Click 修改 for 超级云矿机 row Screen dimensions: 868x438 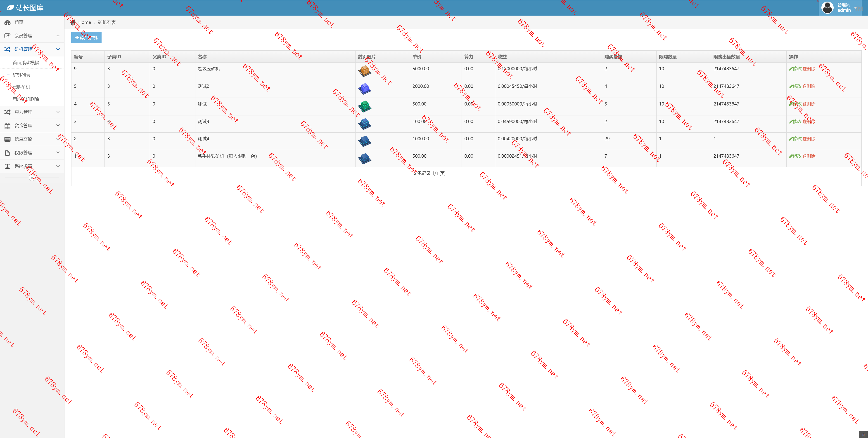click(x=795, y=69)
